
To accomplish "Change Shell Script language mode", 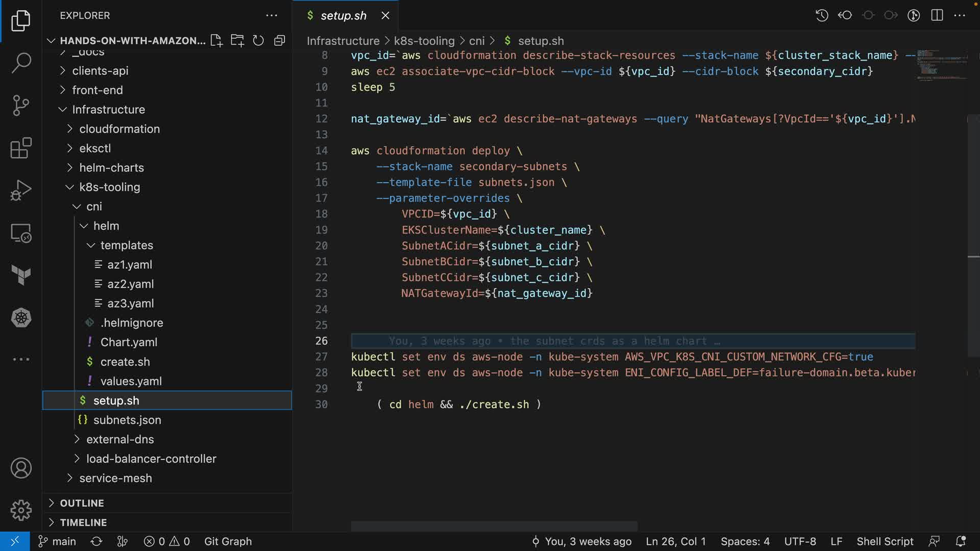I will click(885, 541).
